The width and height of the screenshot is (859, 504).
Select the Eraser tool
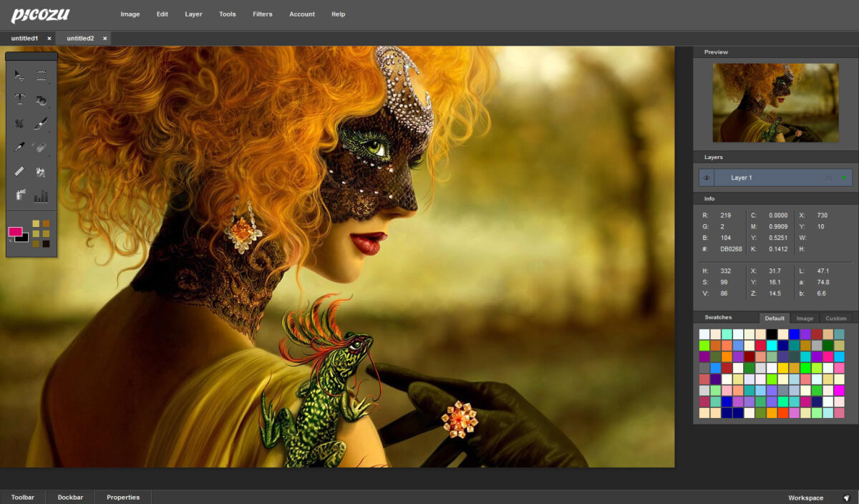point(42,147)
